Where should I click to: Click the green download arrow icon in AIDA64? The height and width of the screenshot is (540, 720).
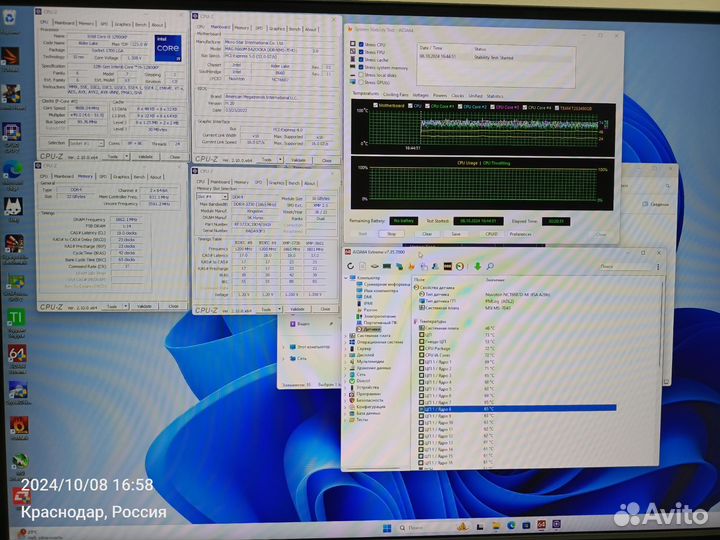coord(478,266)
